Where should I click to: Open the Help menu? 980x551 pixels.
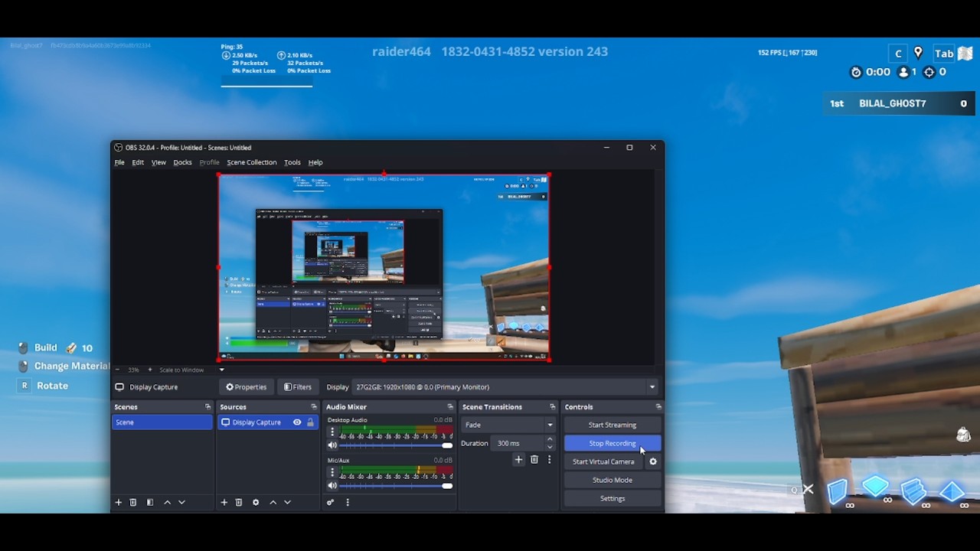click(315, 162)
